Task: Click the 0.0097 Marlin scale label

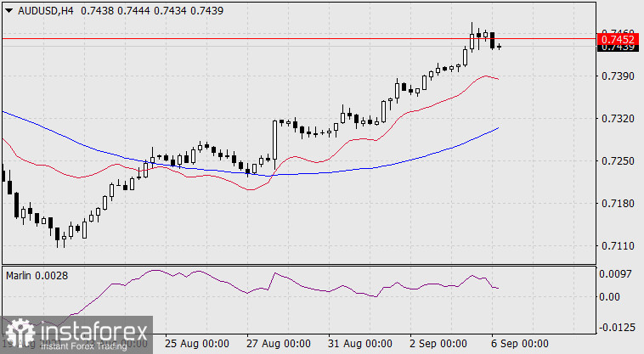Action: (617, 276)
